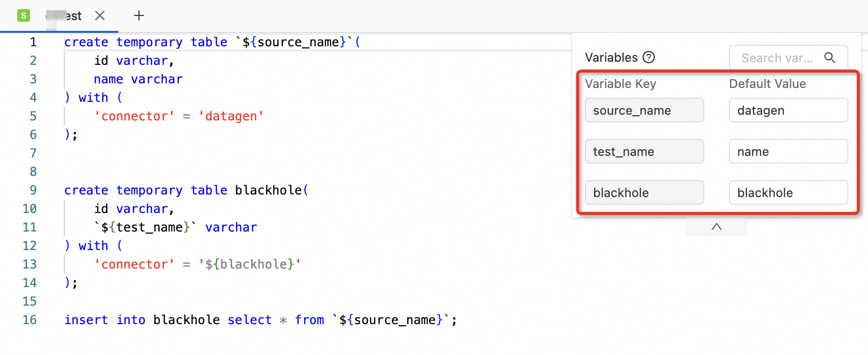Screen dimensions: 868x355
Task: Click ') with (' on line 4
Action: tap(94, 97)
